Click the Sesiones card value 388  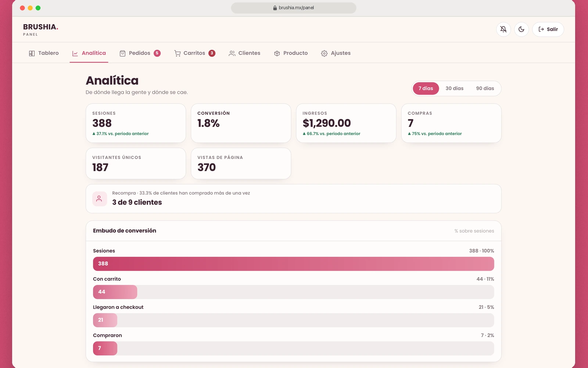tap(102, 123)
